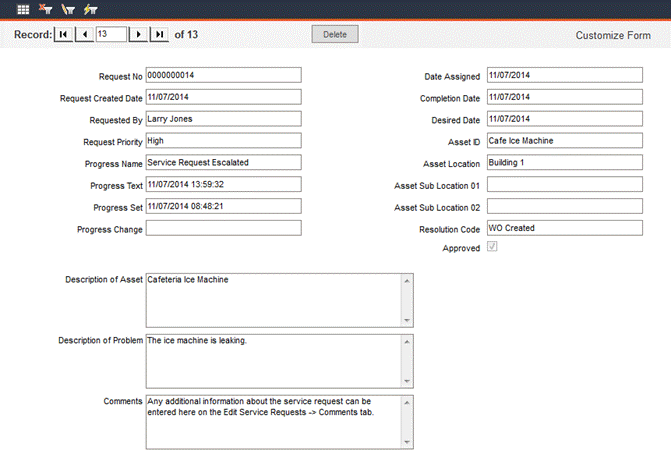Go to the first record
Viewport: 671px width, 451px height.
(63, 34)
